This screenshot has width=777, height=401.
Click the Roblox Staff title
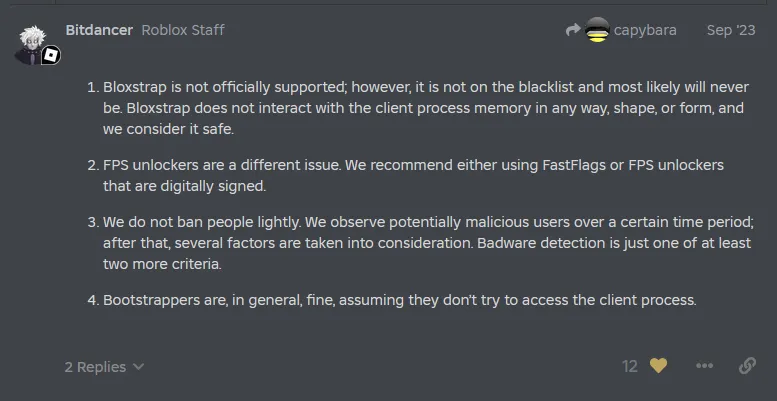(183, 30)
